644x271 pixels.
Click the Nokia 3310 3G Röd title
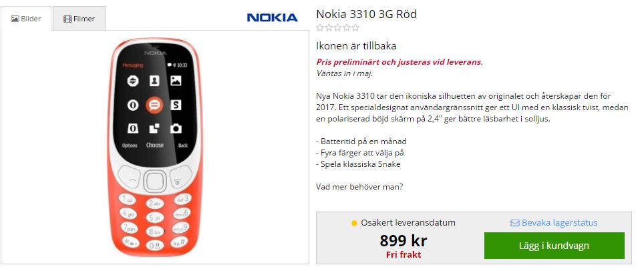[x=366, y=14]
